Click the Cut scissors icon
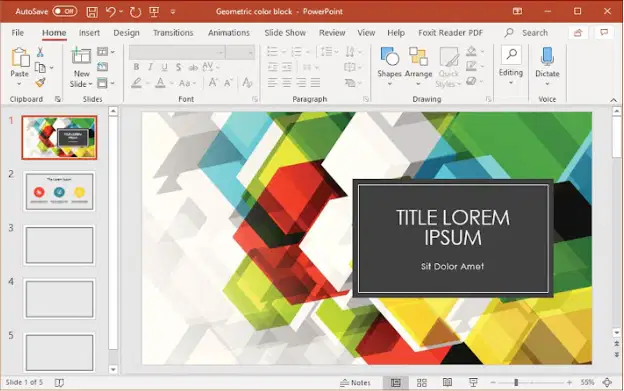Screen dimensions: 624x391 (40, 52)
